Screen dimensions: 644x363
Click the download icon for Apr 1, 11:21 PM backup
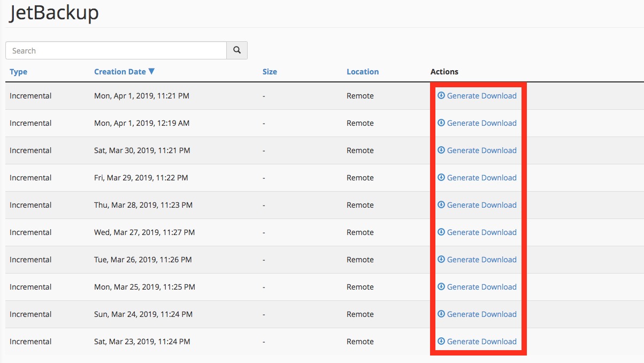441,95
